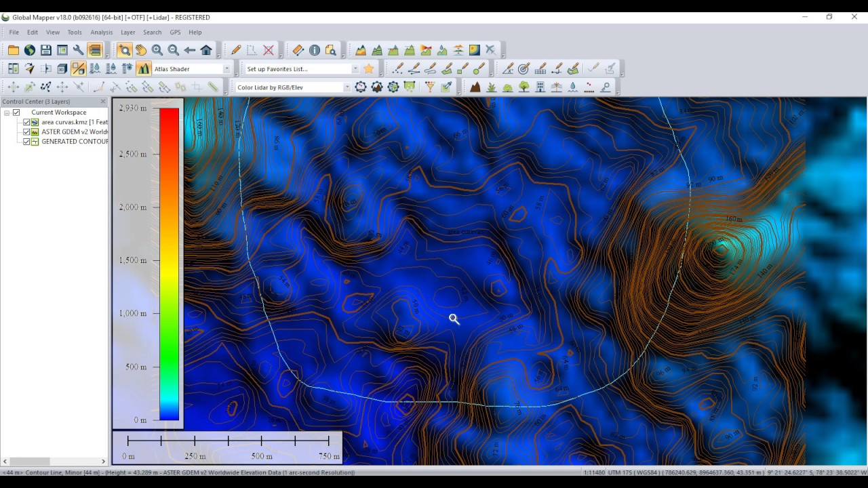Click the Favorites star icon
The width and height of the screenshot is (868, 488).
pos(369,68)
